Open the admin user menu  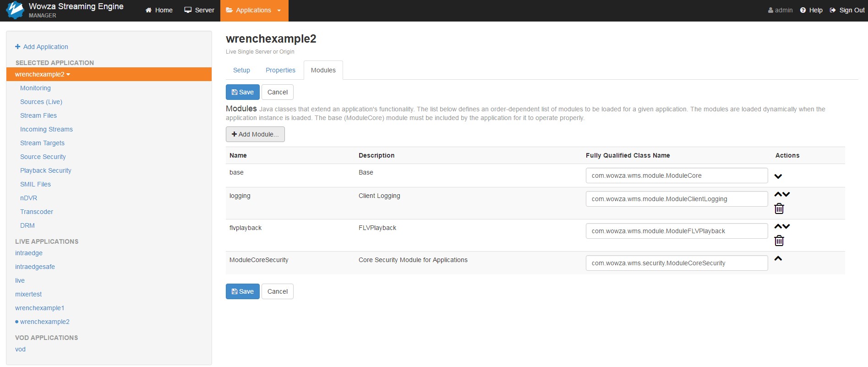(780, 10)
